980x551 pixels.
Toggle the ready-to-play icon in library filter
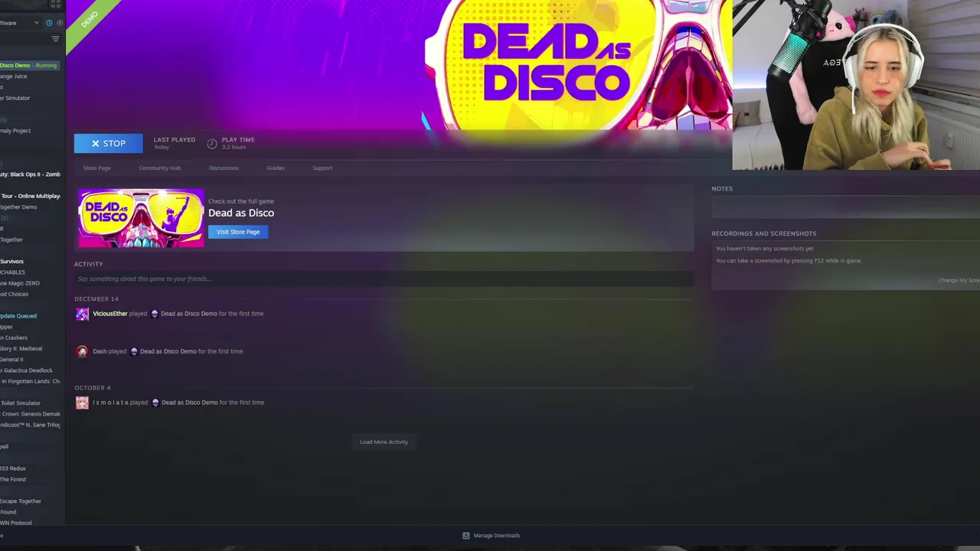click(60, 23)
